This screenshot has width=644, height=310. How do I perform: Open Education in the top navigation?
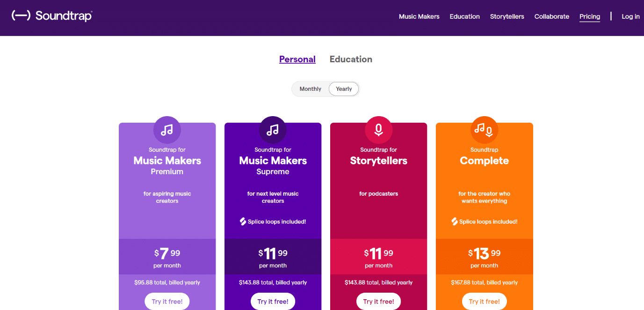click(x=465, y=16)
